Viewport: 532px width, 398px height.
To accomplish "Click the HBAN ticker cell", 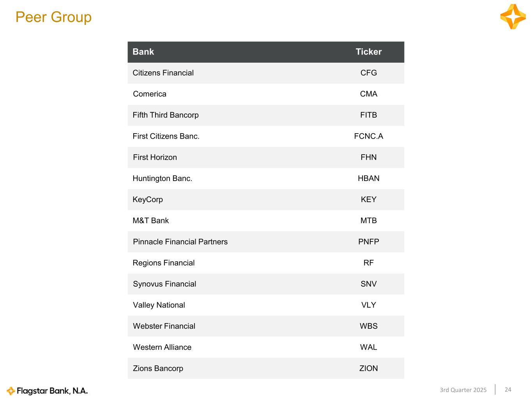I will pyautogui.click(x=368, y=178).
